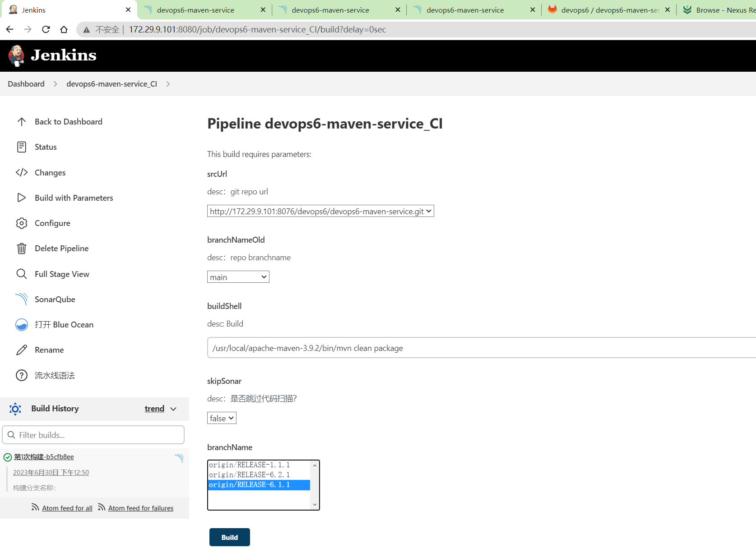Click the Status document icon
Screen dimensions: 756x548
click(21, 147)
